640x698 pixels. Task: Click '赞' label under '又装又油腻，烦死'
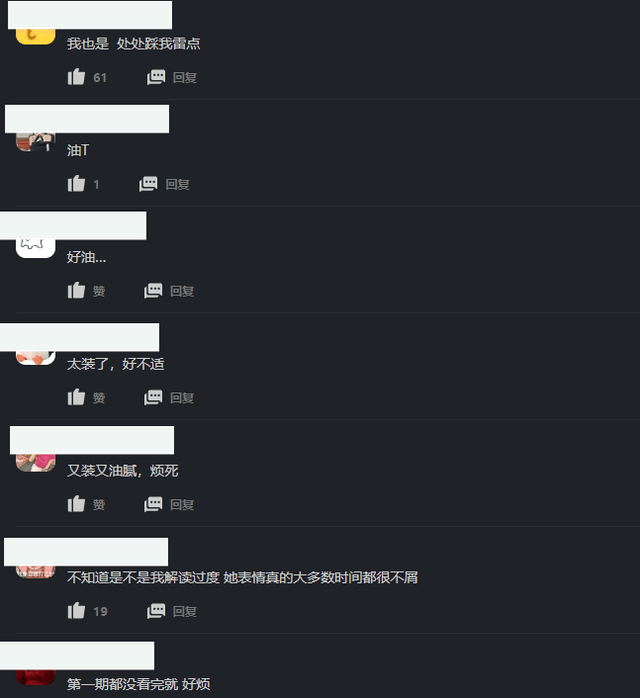pos(99,505)
